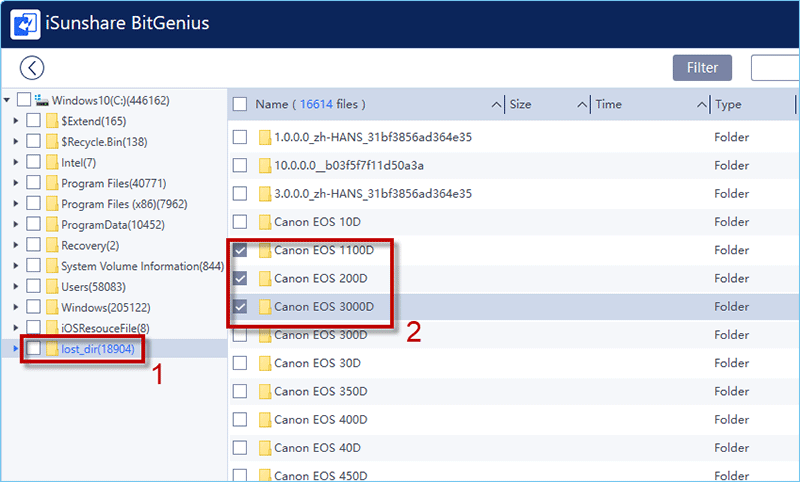This screenshot has height=482, width=800.
Task: Sort by the Name column arrow
Action: [x=496, y=105]
